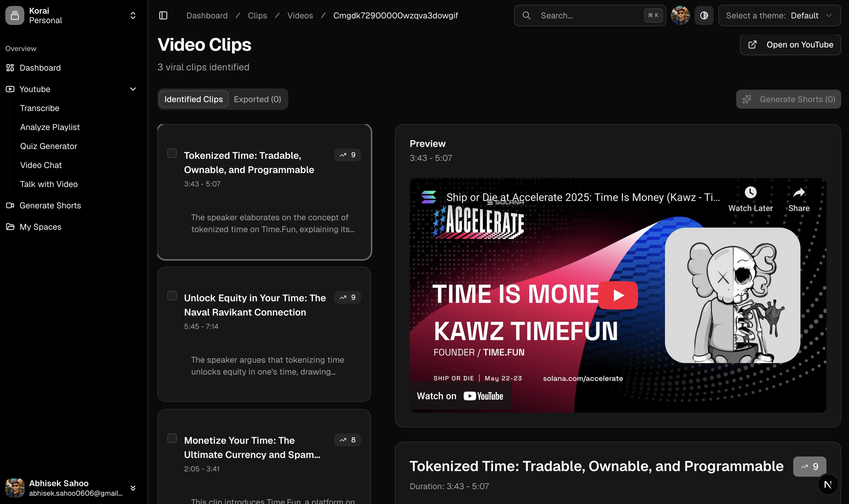This screenshot has width=849, height=504.
Task: Open Quiz Generator from sidebar
Action: coord(49,146)
